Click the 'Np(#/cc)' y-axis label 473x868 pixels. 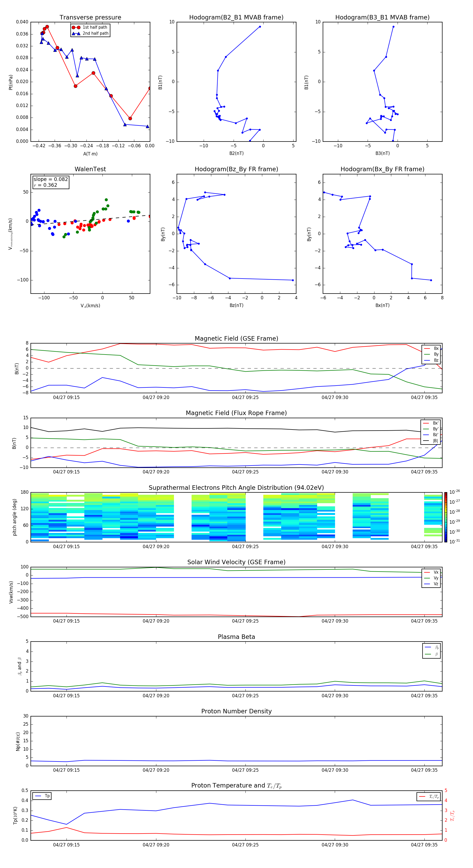click(18, 741)
